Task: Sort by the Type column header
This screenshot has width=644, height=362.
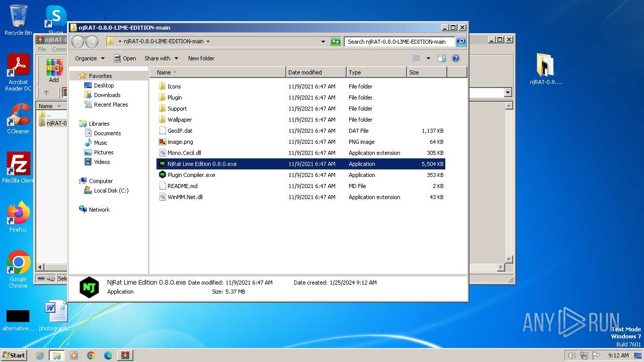Action: pos(376,72)
